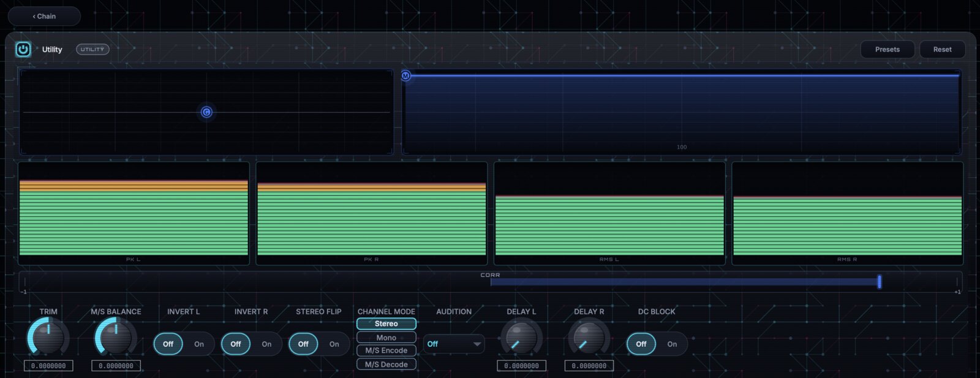Click the PK R level meter
This screenshot has height=378, width=980.
(372, 213)
